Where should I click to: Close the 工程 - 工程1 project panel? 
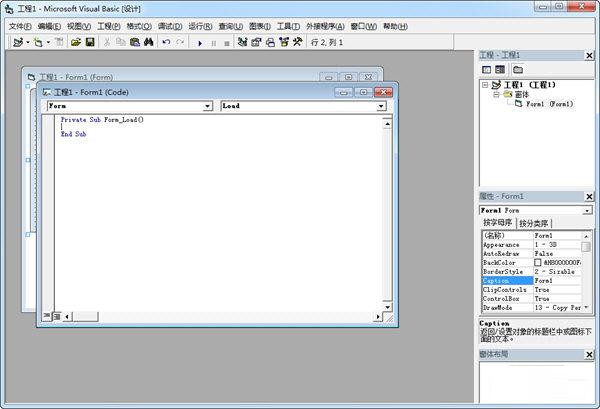click(x=589, y=56)
